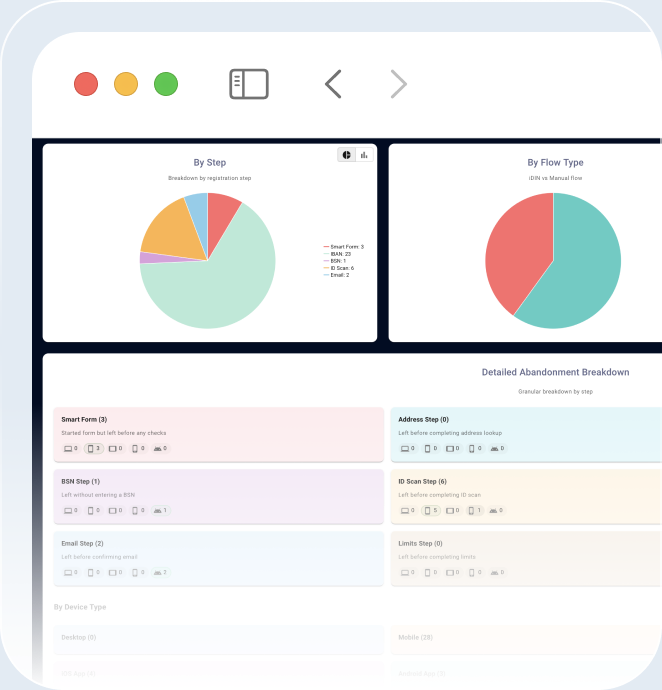Switch By Step chart to bar view
Viewport: 662px width, 690px height.
364,155
